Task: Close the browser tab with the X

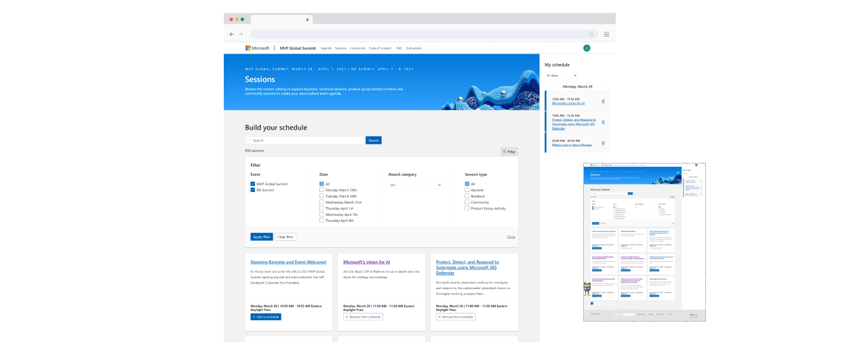Action: [307, 20]
